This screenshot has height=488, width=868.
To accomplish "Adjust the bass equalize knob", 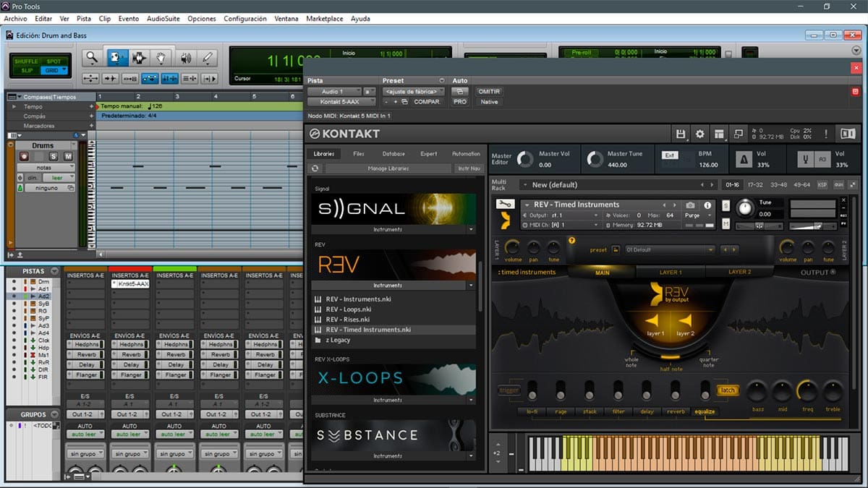I will point(757,391).
